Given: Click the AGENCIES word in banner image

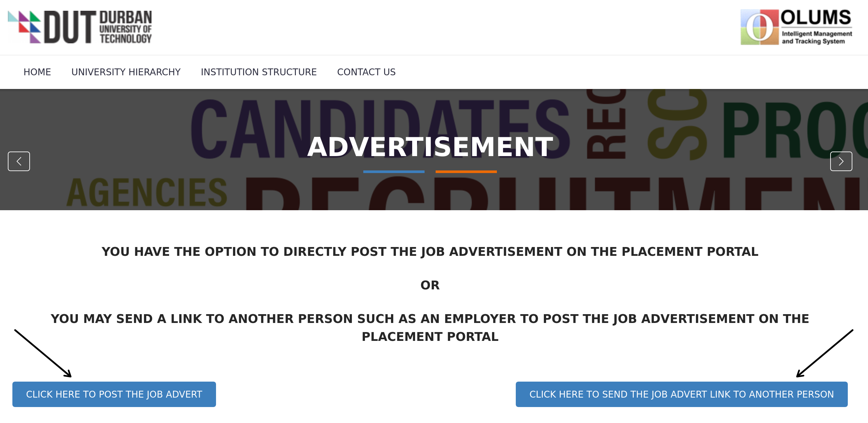Looking at the screenshot, I should [x=147, y=193].
